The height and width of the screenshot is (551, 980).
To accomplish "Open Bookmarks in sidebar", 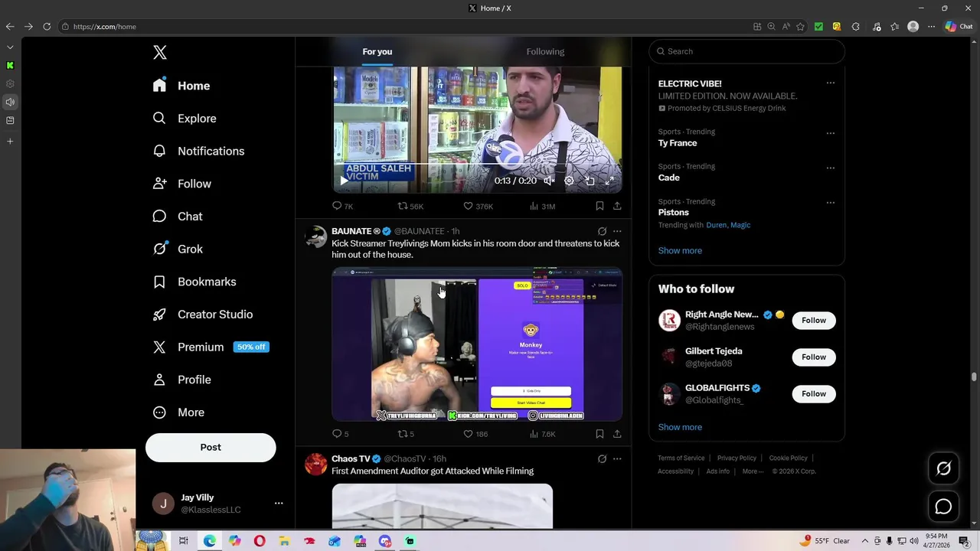I will (194, 282).
